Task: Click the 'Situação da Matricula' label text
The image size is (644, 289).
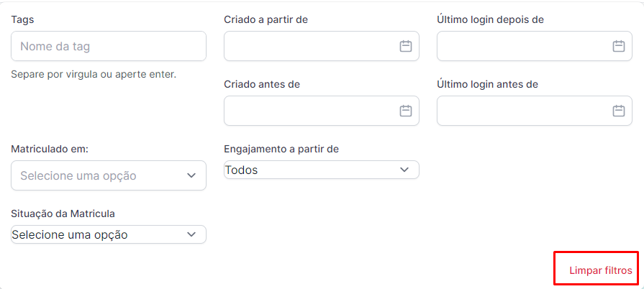Action: (63, 214)
